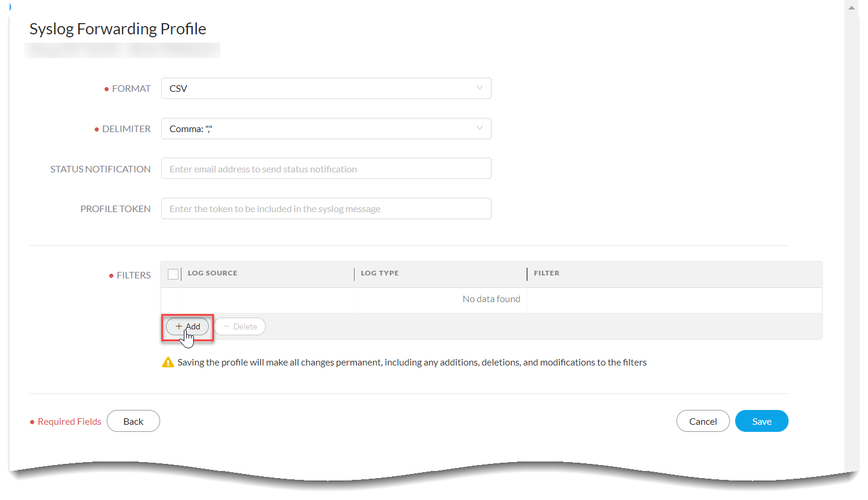Toggle the select-all filters checkbox
Viewport: 868px width, 500px height.
pyautogui.click(x=173, y=274)
